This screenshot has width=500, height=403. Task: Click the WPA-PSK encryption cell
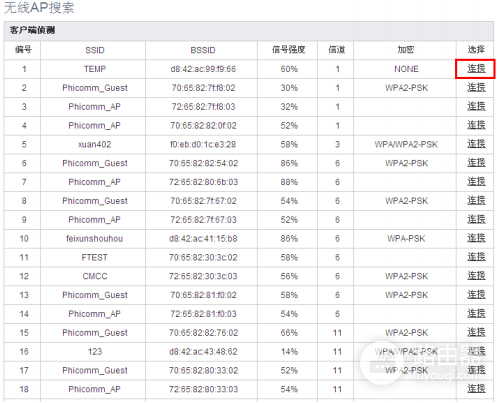pos(406,239)
